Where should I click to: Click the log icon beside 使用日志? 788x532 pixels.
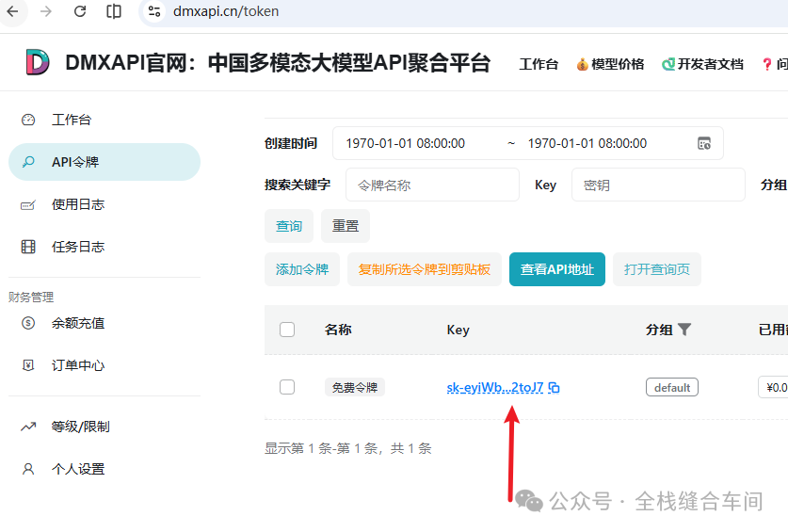28,204
